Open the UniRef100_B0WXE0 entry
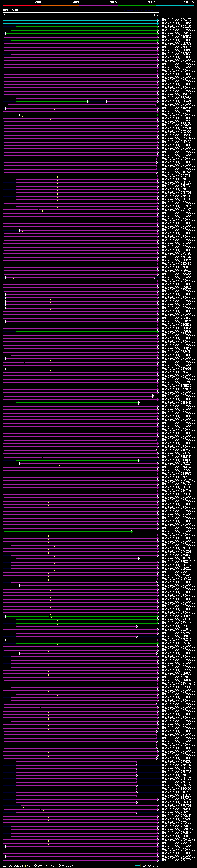Screen dimensions: 197x868 click(177, 464)
